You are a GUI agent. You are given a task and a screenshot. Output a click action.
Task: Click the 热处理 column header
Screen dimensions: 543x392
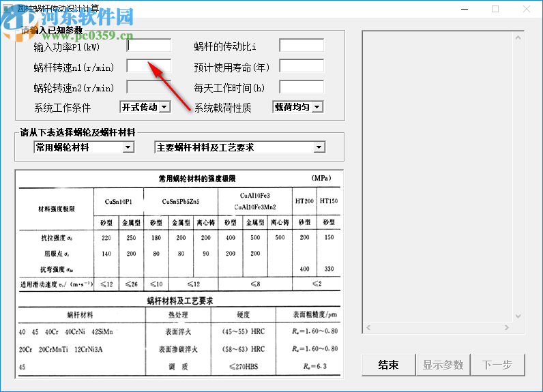pyautogui.click(x=178, y=315)
